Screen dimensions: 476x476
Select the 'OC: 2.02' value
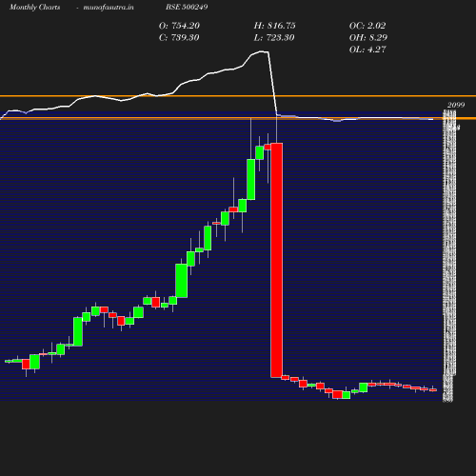[x=367, y=26]
